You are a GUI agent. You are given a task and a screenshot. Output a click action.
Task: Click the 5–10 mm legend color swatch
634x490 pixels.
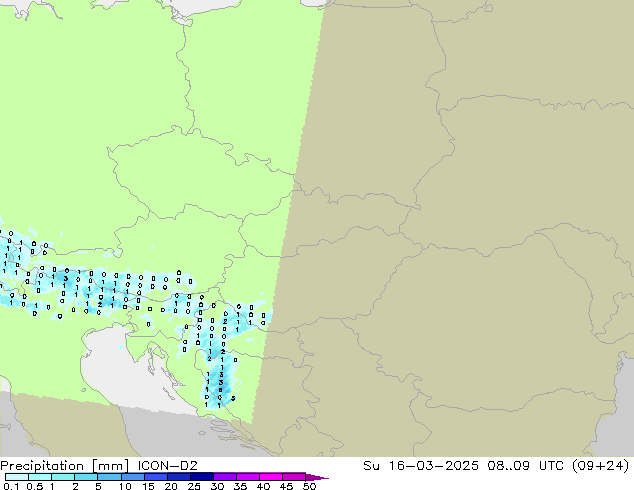tap(109, 477)
